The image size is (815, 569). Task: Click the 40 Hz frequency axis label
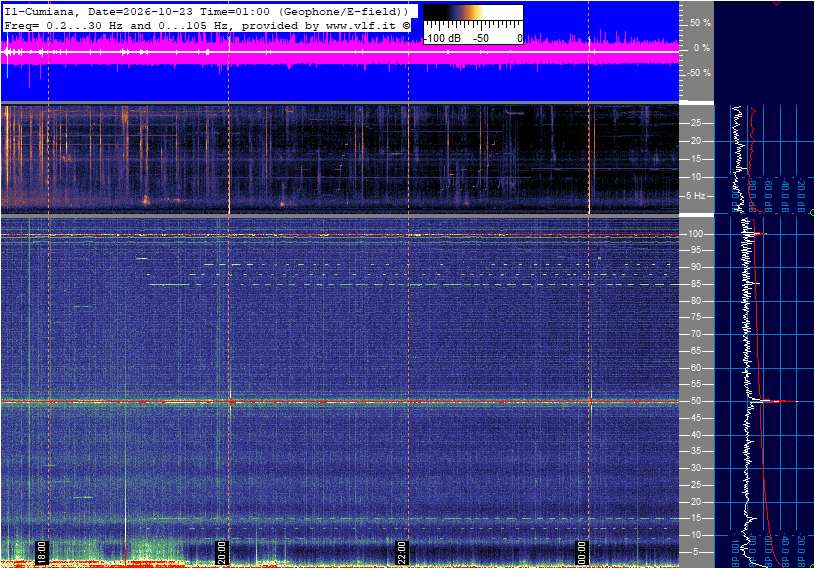point(695,435)
